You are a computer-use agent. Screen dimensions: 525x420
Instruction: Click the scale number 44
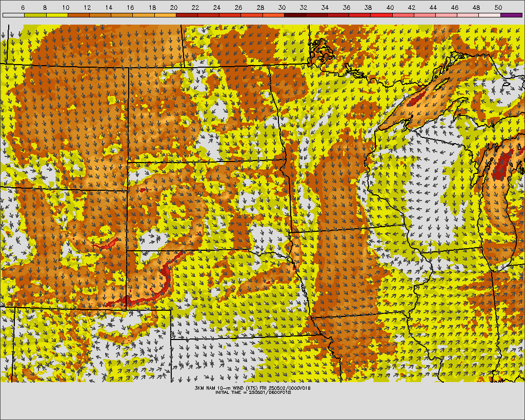[x=433, y=7]
